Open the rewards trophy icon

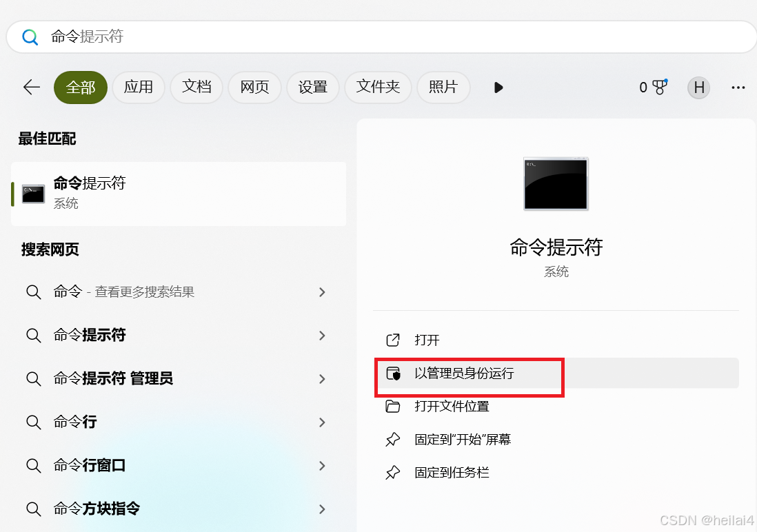(x=660, y=87)
